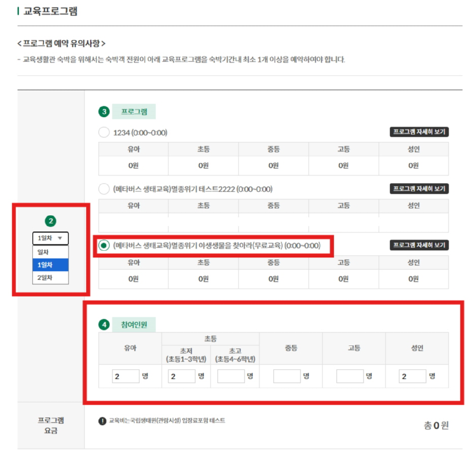Click the exclamation notice icon beside 교육비
This screenshot has height=453, width=476.
coord(102,421)
